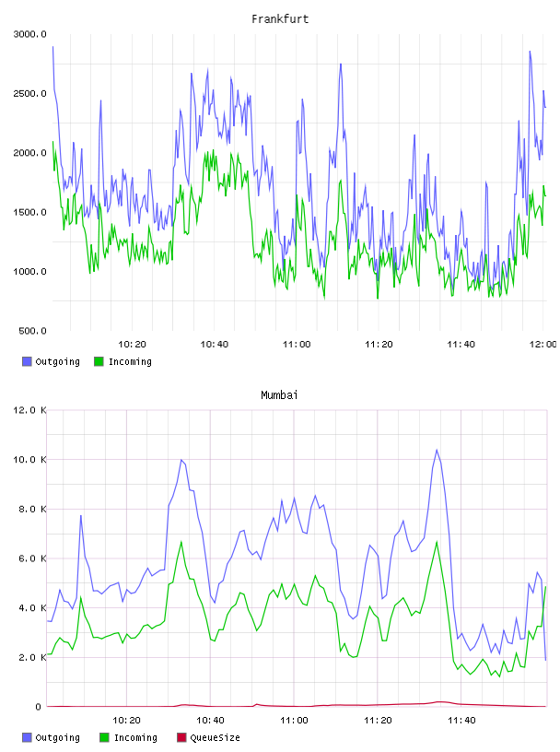Click the green Incoming swatch in Frankfurt legend
The image size is (560, 752).
99,361
